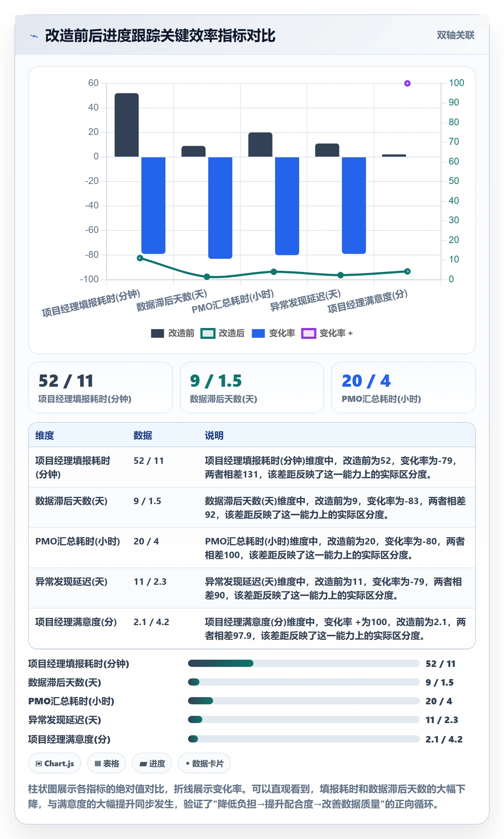Viewport: 504px width, 839px height.
Task: Toggle the blue 变化率 legend item
Action: click(273, 333)
